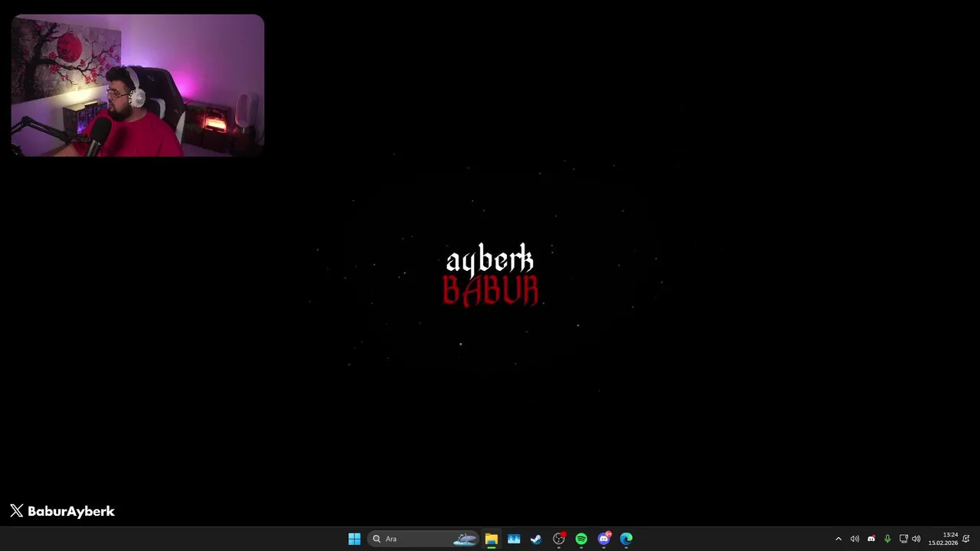Click the green microphone tray icon

(887, 539)
